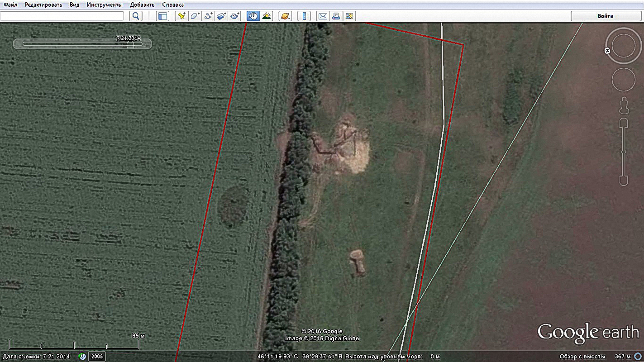Viewport: 644px width, 362px height.
Task: Click the search input field
Action: pyautogui.click(x=62, y=16)
